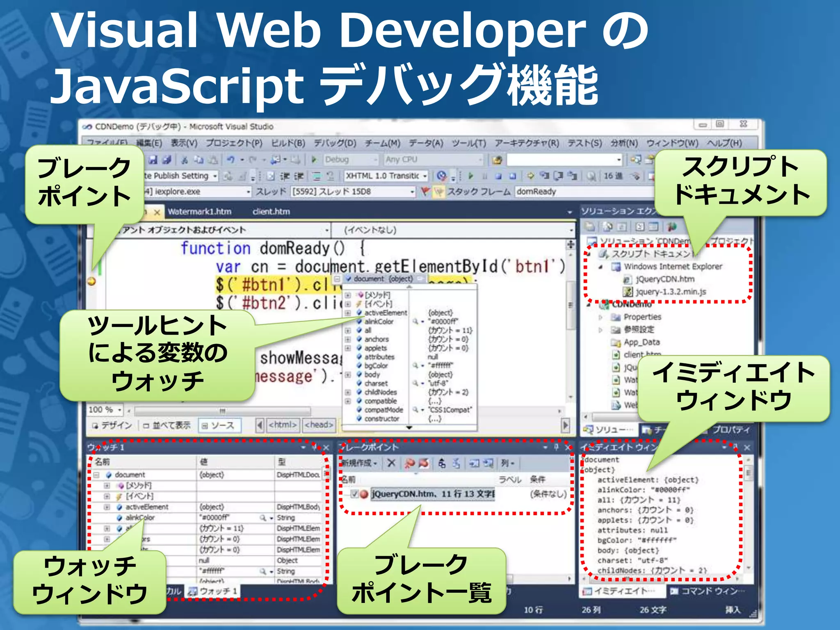The height and width of the screenshot is (630, 840).
Task: Click the Cut scissors icon
Action: (184, 160)
